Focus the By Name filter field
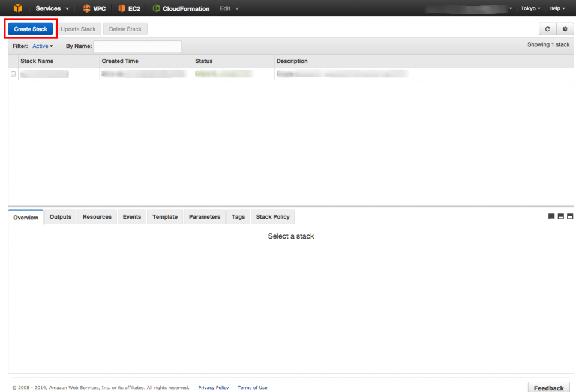576x392 pixels. (x=137, y=46)
